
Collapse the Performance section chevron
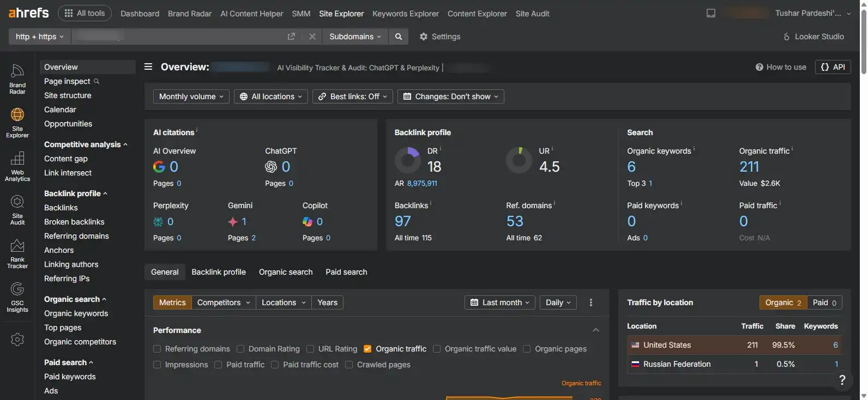click(x=596, y=330)
